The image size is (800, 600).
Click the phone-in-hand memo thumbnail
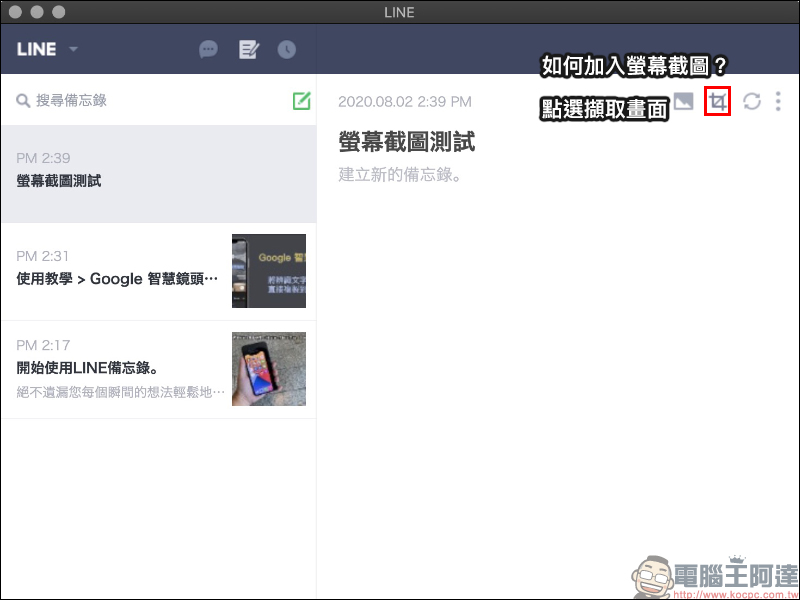click(269, 369)
